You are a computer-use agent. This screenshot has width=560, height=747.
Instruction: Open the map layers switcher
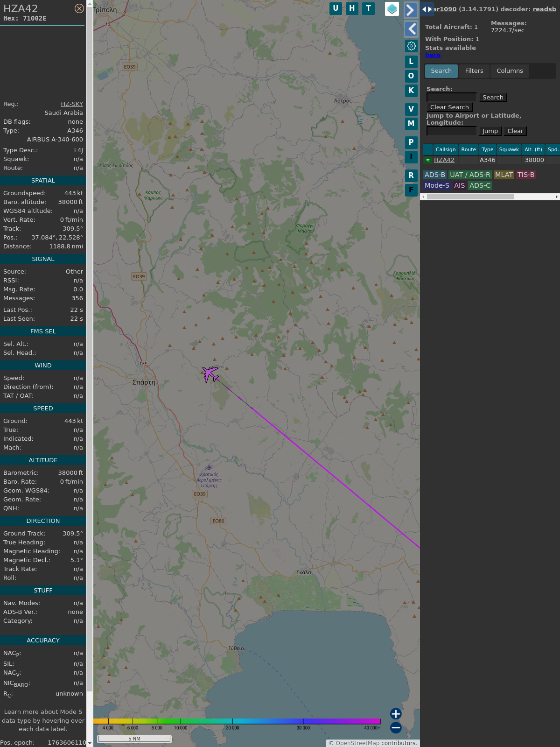pyautogui.click(x=392, y=9)
